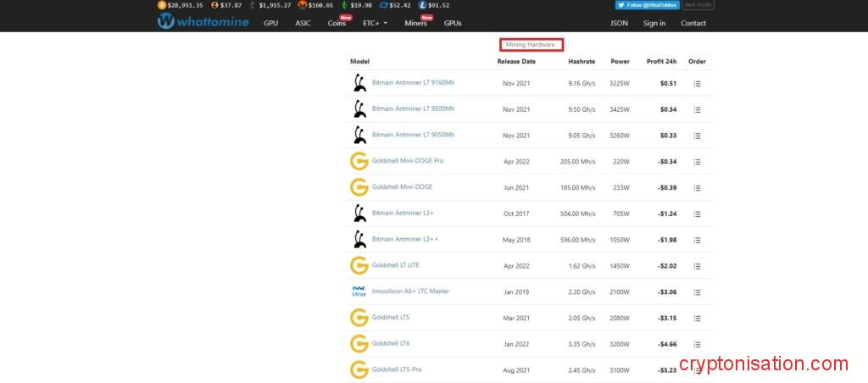Toggle dark mode button
Image resolution: width=868 pixels, height=383 pixels.
click(698, 4)
